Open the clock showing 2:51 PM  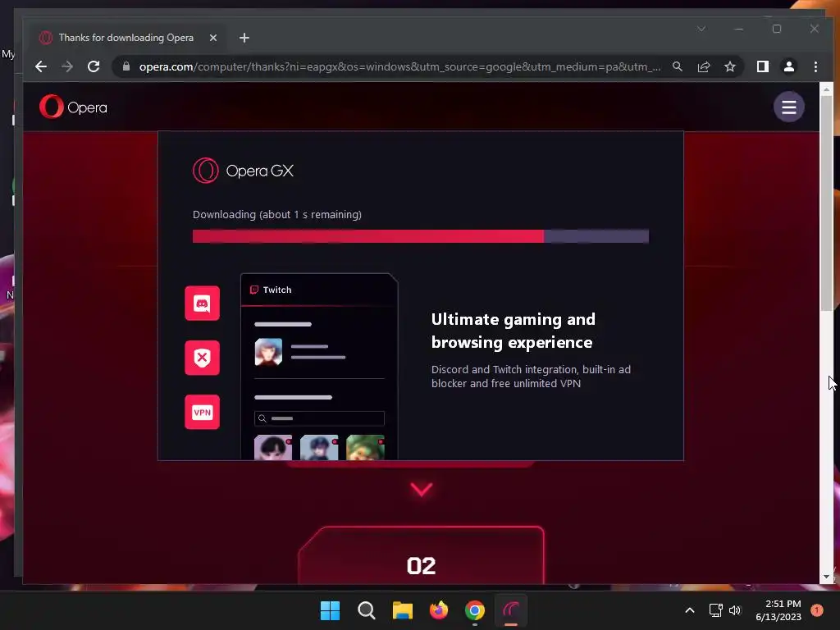coord(778,610)
